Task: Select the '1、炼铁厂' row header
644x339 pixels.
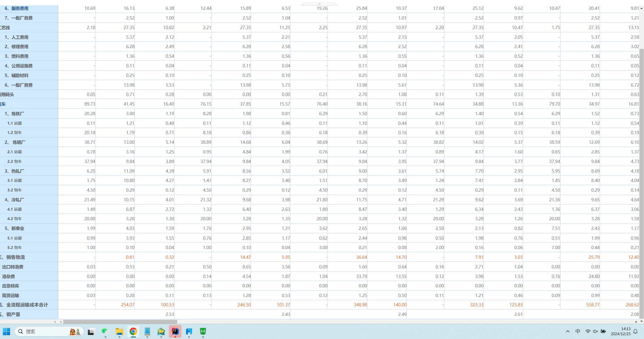Action: pos(29,114)
